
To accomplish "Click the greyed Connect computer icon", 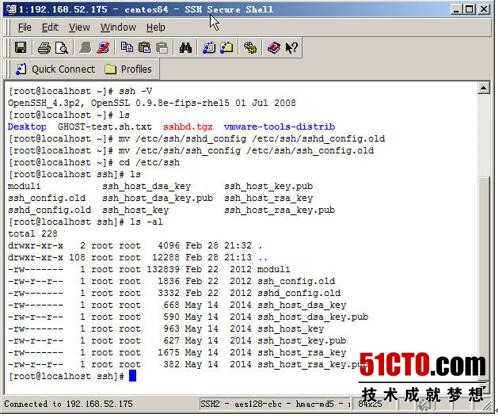I will coord(85,48).
